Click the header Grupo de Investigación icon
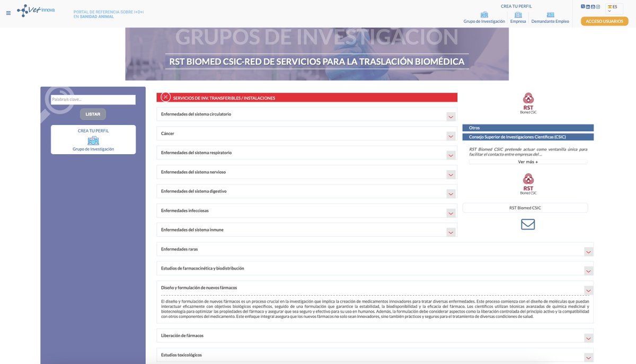 pos(484,14)
